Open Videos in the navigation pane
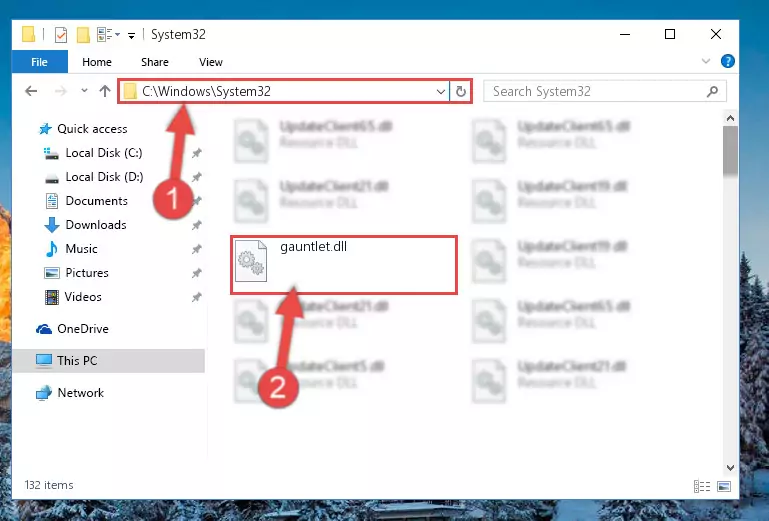Image resolution: width=769 pixels, height=521 pixels. coord(83,297)
